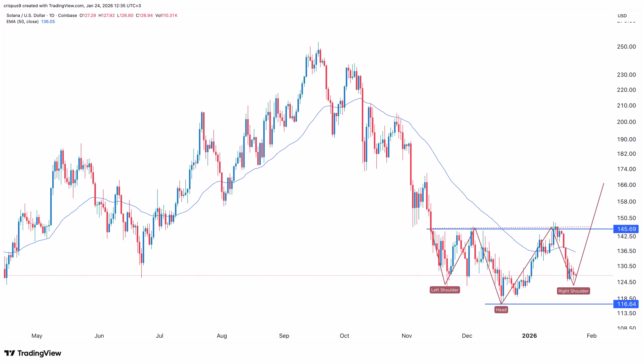Click the Solana / U.S. Dollar symbol title
Screen dimensions: 644x364
click(26, 15)
